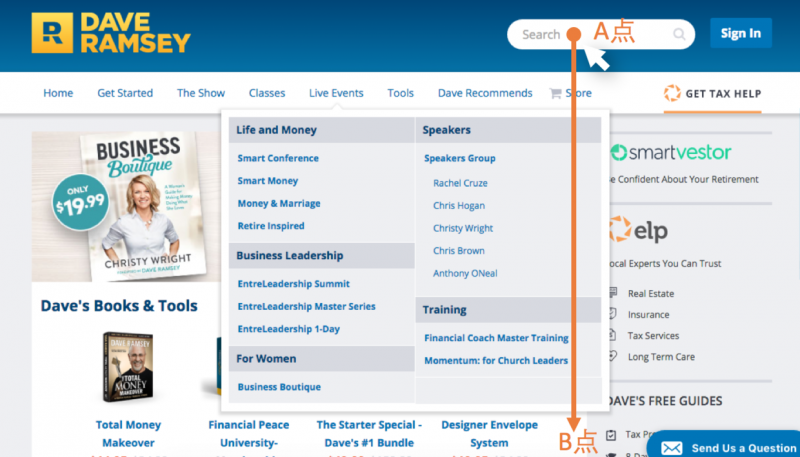Open the Get Started nav item
Screen dimensions: 800x457
click(x=125, y=93)
